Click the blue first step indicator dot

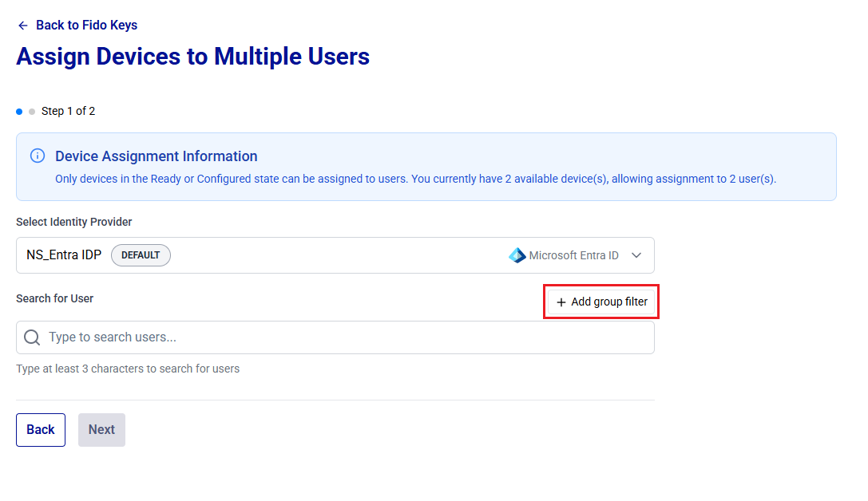19,112
